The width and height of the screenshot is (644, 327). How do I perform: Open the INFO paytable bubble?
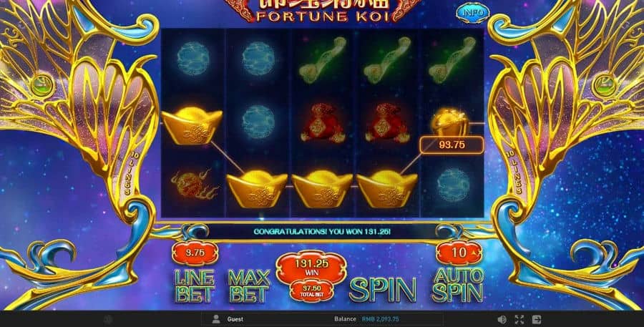pos(473,13)
